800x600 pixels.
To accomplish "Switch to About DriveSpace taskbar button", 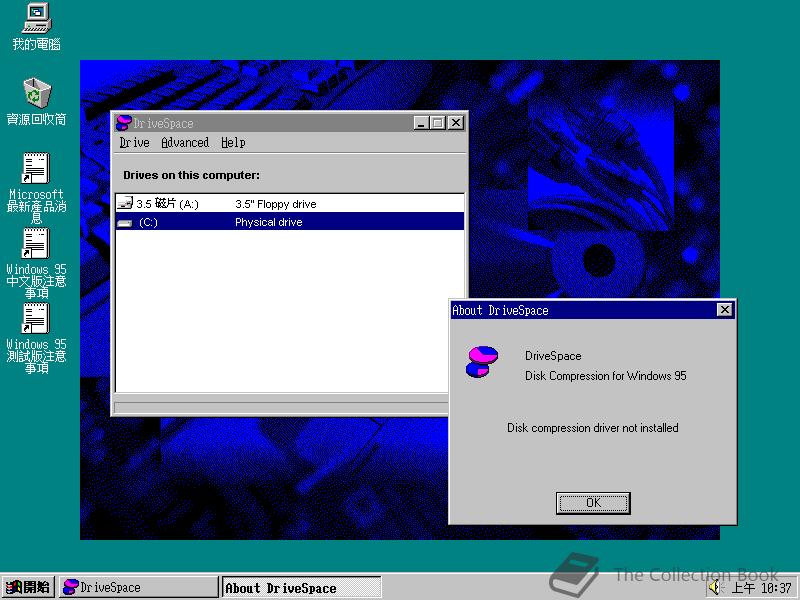I will click(301, 587).
